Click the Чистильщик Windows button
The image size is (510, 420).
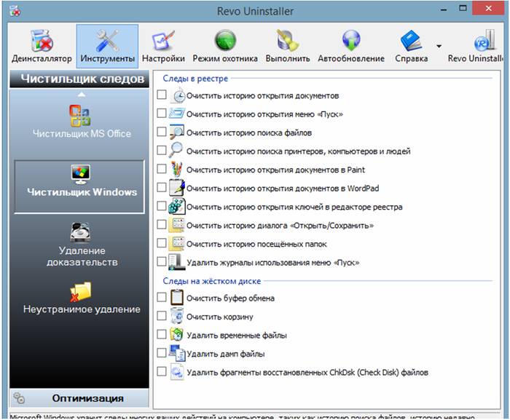pos(81,185)
